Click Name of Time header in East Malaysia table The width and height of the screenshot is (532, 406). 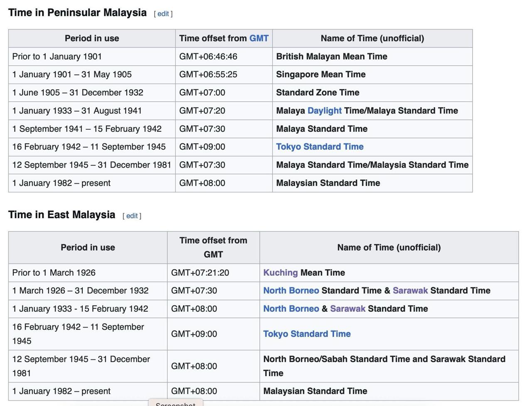(x=389, y=247)
